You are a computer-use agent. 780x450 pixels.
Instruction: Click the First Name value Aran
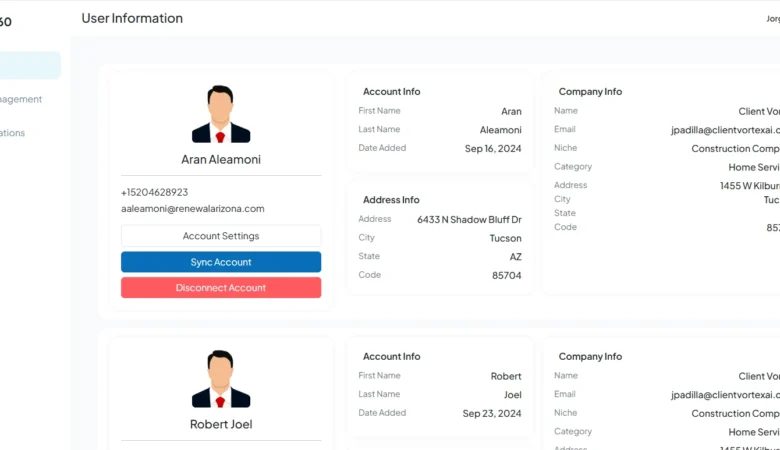click(511, 111)
